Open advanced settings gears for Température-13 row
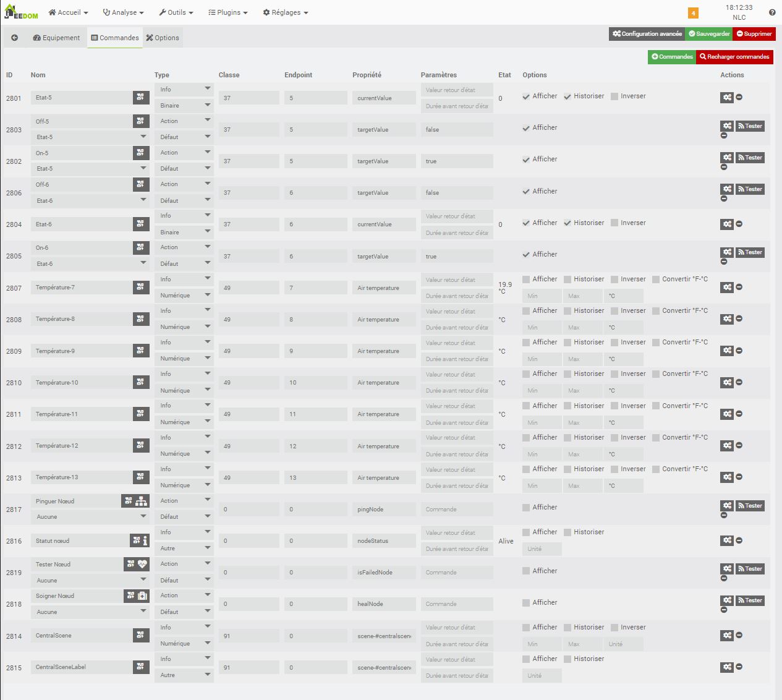This screenshot has width=782, height=700. pyautogui.click(x=727, y=477)
